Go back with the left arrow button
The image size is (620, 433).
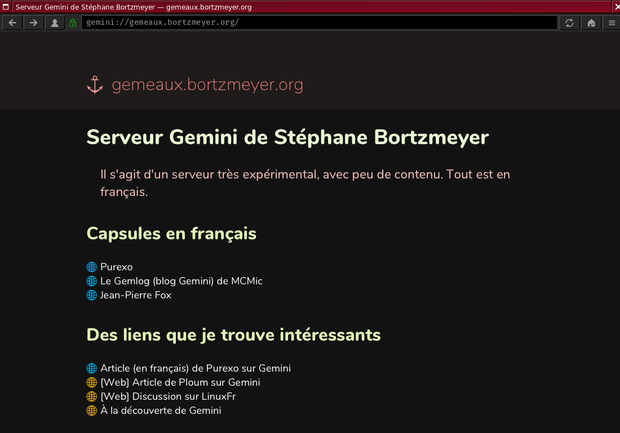12,23
